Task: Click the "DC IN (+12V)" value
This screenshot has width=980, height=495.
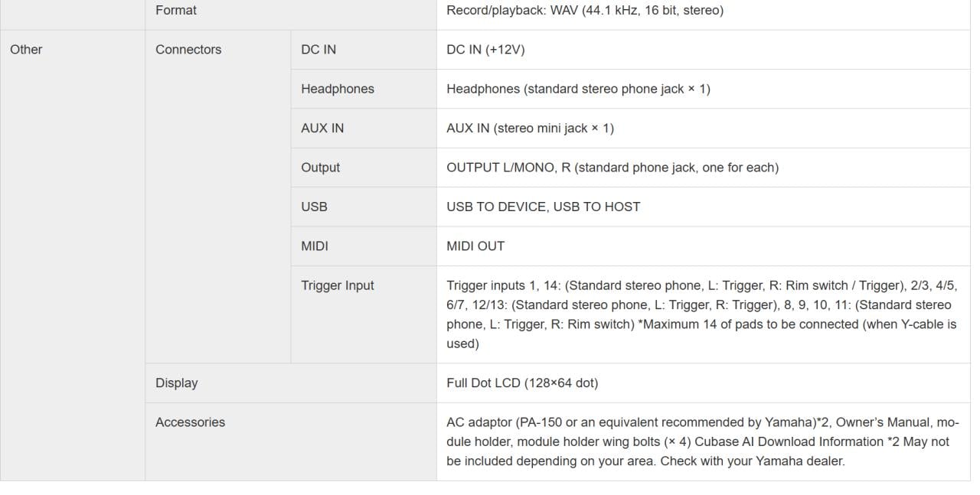Action: (x=485, y=50)
